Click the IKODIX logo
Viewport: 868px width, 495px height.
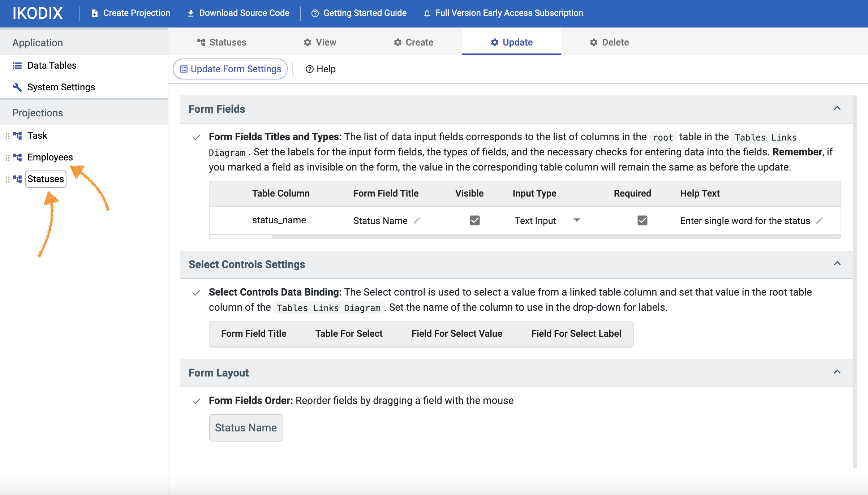(x=38, y=13)
